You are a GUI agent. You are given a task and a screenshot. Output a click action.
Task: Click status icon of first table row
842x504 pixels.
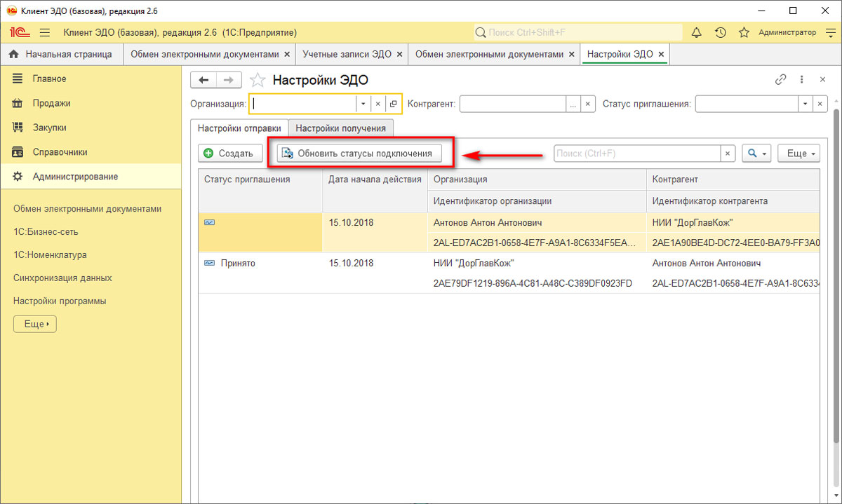click(x=209, y=223)
